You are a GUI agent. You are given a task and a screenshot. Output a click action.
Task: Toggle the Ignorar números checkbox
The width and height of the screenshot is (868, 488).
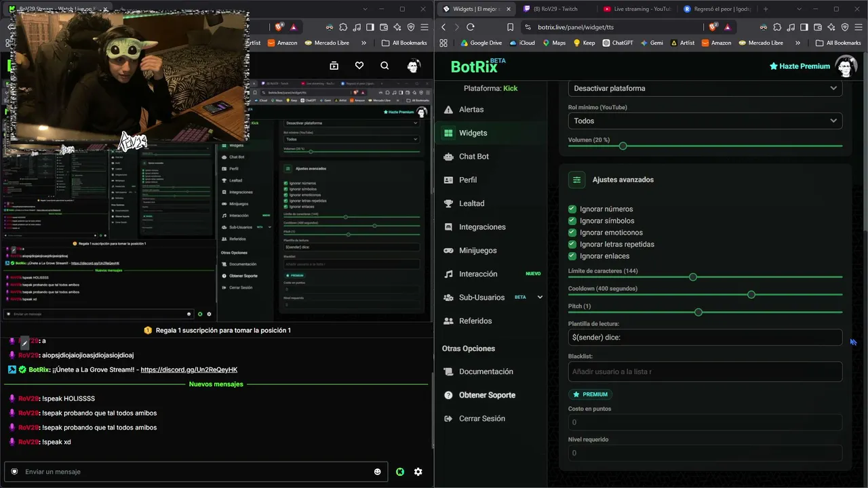(x=572, y=209)
